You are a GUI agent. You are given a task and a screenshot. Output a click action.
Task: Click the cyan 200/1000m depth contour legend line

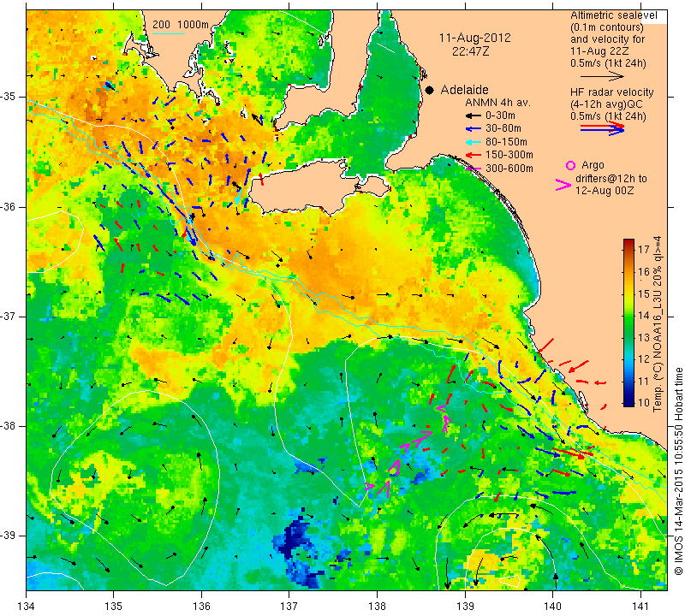pyautogui.click(x=169, y=33)
